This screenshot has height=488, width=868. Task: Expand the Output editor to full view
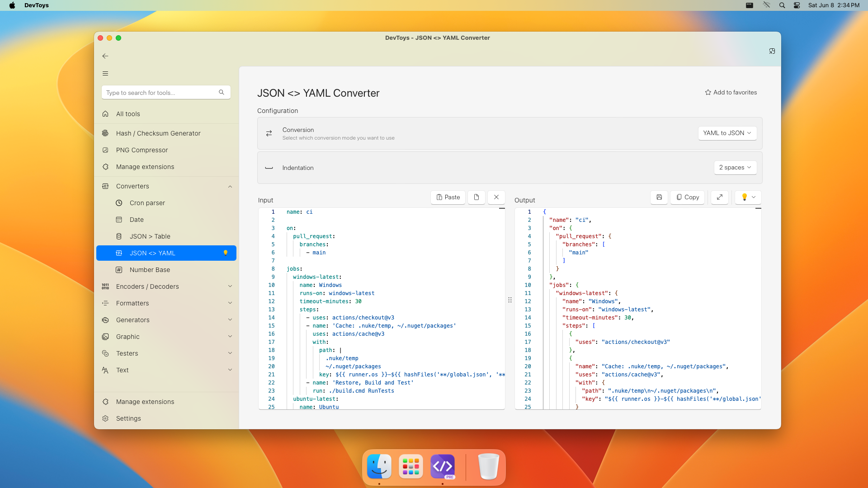[720, 197]
